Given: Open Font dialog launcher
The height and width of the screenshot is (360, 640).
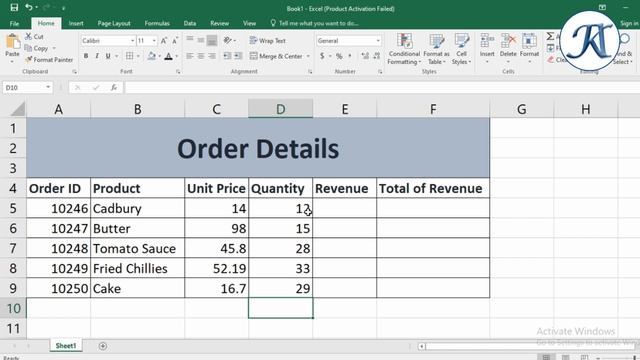Looking at the screenshot, I should click(x=178, y=72).
